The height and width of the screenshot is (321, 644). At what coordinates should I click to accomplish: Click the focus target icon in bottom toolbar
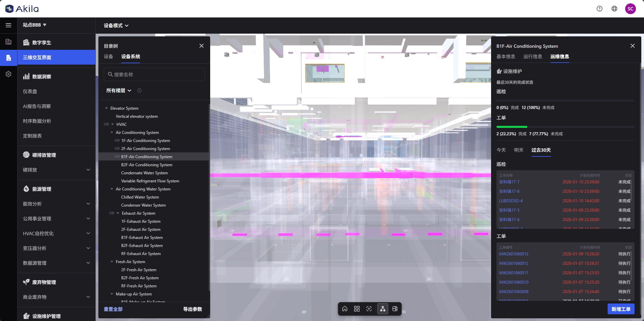369,309
